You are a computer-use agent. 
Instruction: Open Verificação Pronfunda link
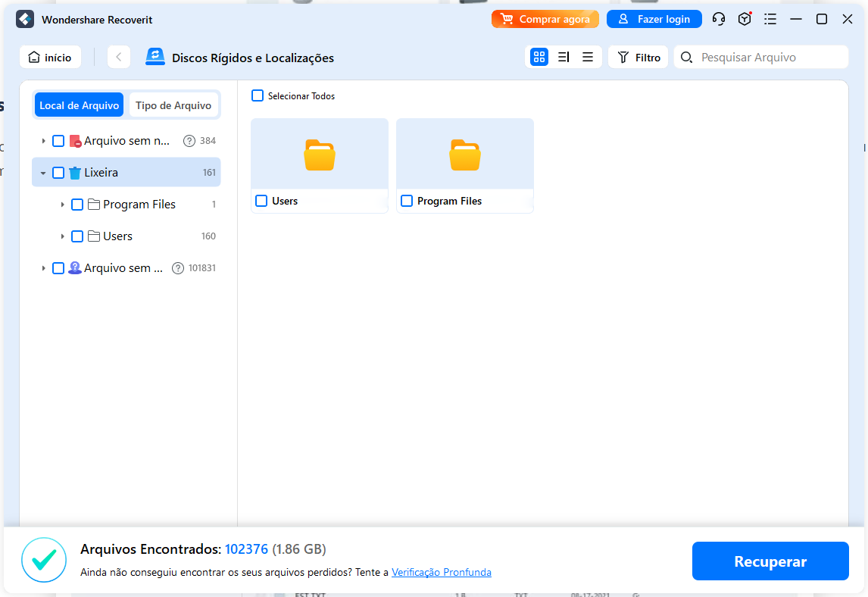coord(442,572)
